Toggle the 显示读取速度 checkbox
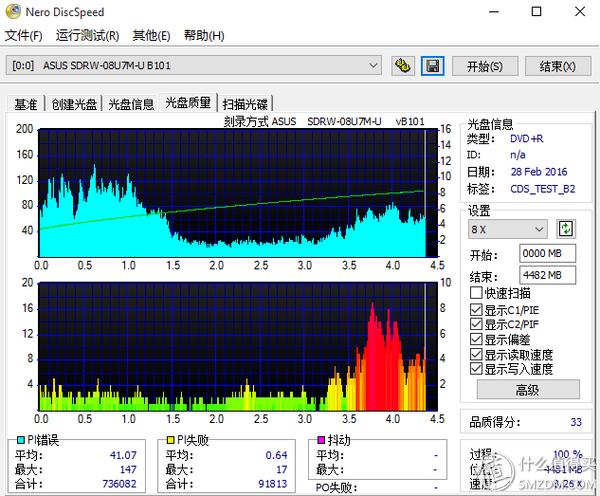 [x=476, y=354]
